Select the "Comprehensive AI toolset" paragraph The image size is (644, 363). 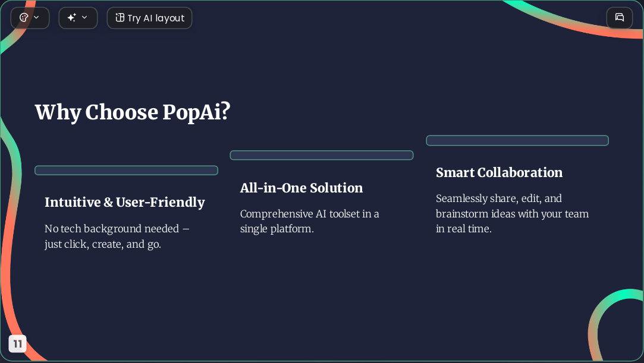310,221
